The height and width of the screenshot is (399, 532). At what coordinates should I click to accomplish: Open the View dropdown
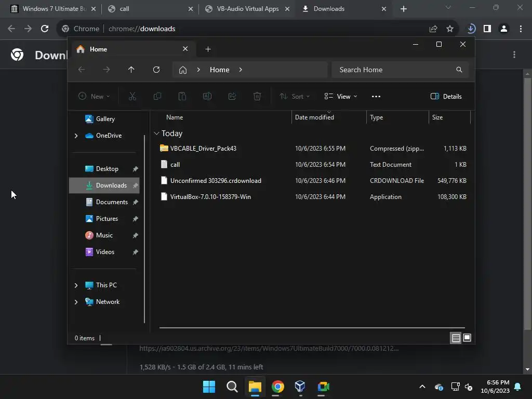click(x=341, y=96)
